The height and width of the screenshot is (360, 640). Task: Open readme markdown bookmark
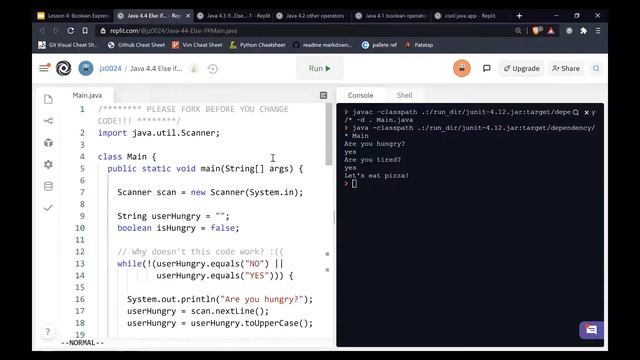click(x=322, y=45)
